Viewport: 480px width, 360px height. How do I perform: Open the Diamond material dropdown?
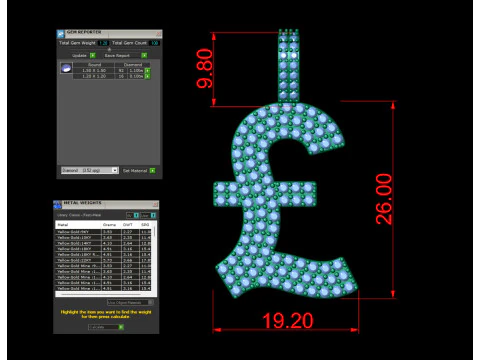[x=90, y=170]
